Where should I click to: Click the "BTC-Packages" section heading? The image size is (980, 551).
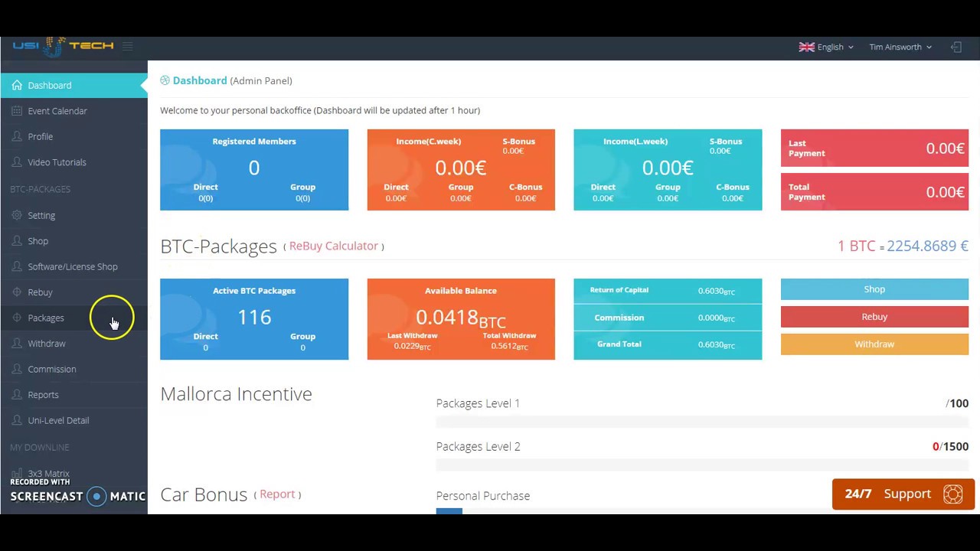click(x=218, y=246)
